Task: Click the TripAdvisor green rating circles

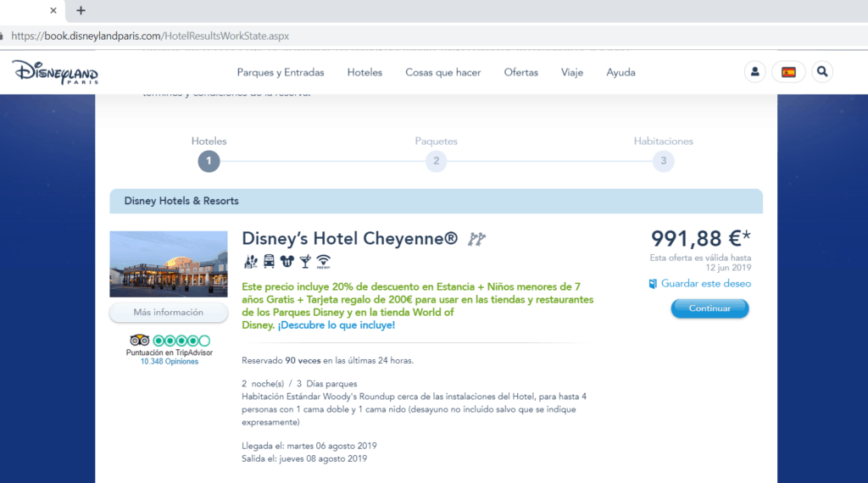Action: click(181, 341)
